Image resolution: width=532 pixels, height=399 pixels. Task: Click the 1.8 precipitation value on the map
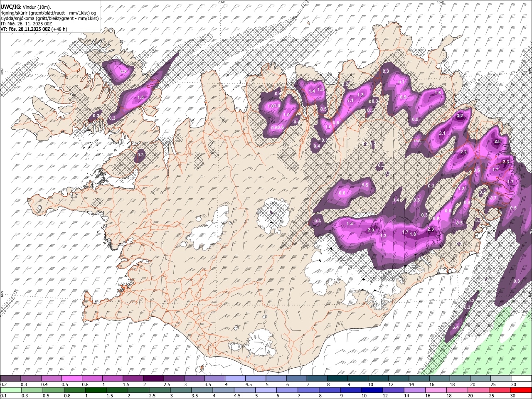(x=413, y=234)
